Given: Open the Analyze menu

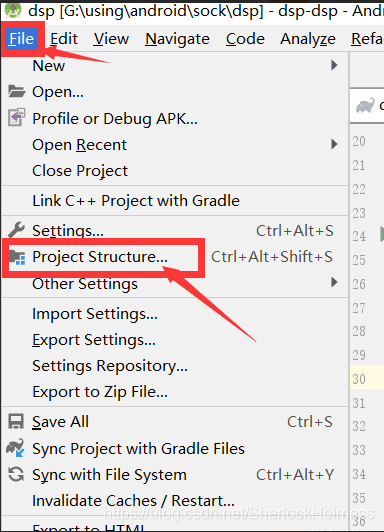Looking at the screenshot, I should pyautogui.click(x=308, y=39).
